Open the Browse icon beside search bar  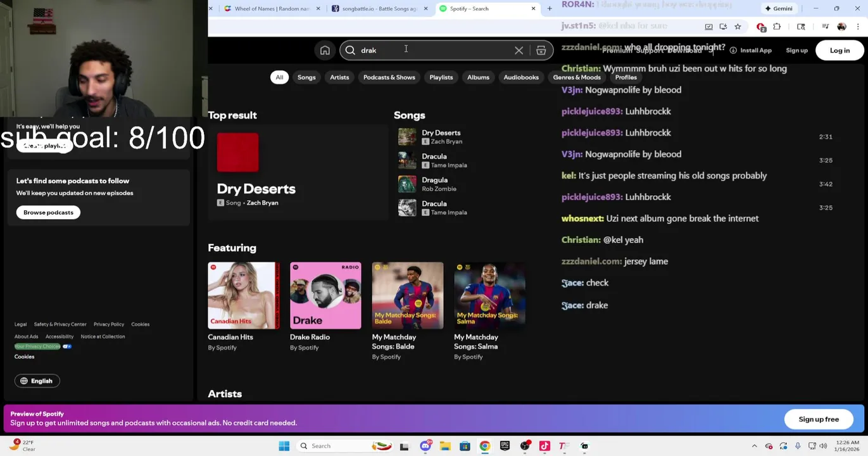541,51
